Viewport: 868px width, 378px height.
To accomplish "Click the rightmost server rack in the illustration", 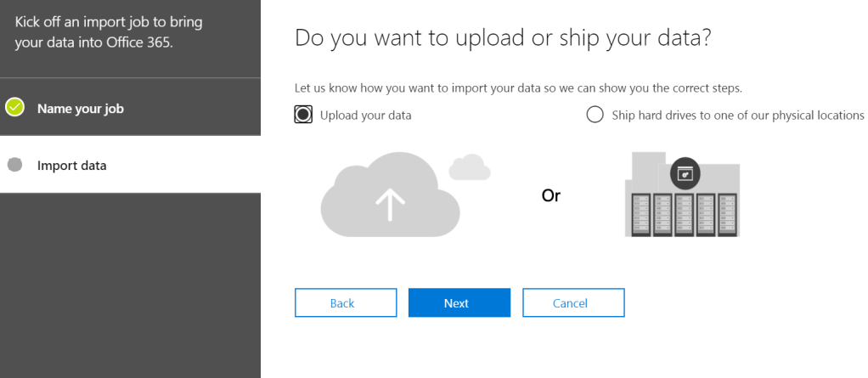I will click(x=728, y=214).
